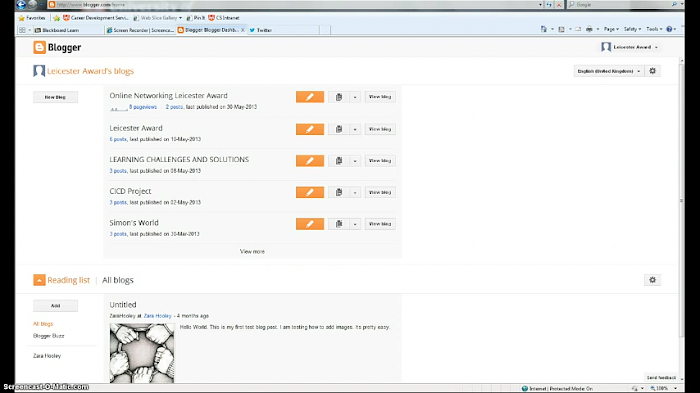Click View blog for CICD Project
The width and height of the screenshot is (700, 393).
pyautogui.click(x=380, y=192)
